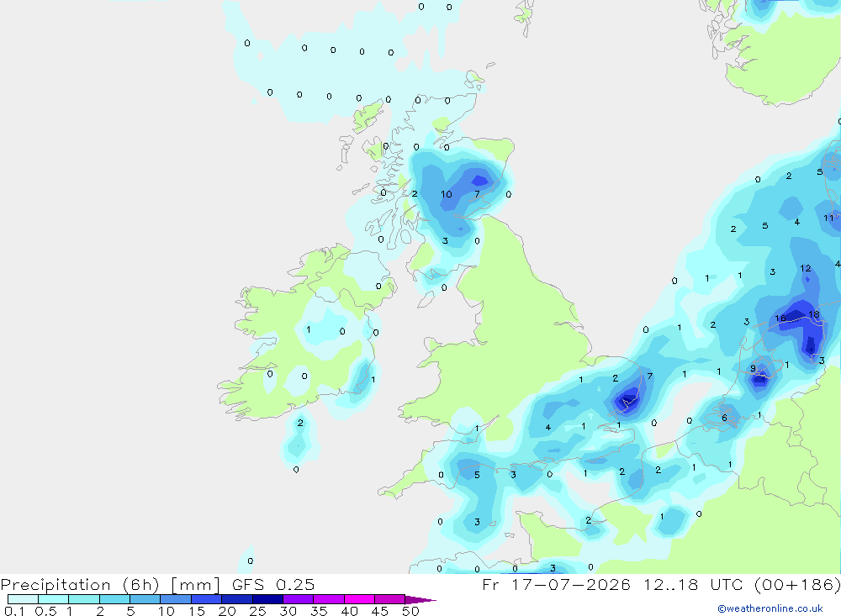Click the legend label '25'

pos(257,611)
